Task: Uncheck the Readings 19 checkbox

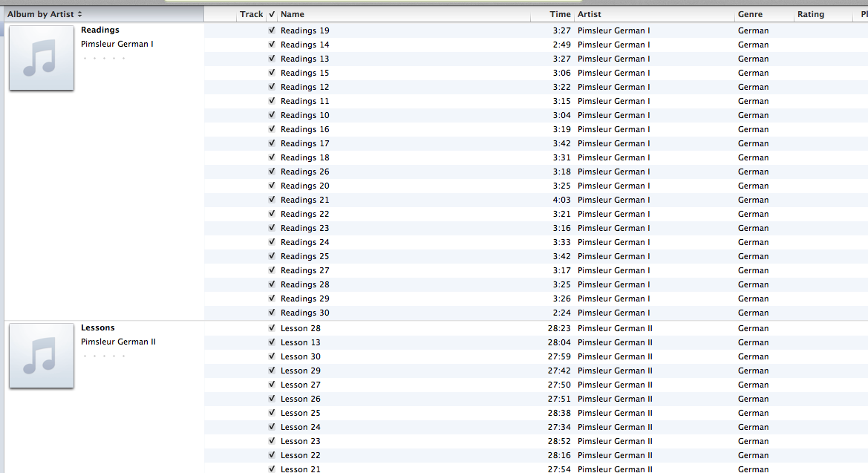Action: pos(272,30)
